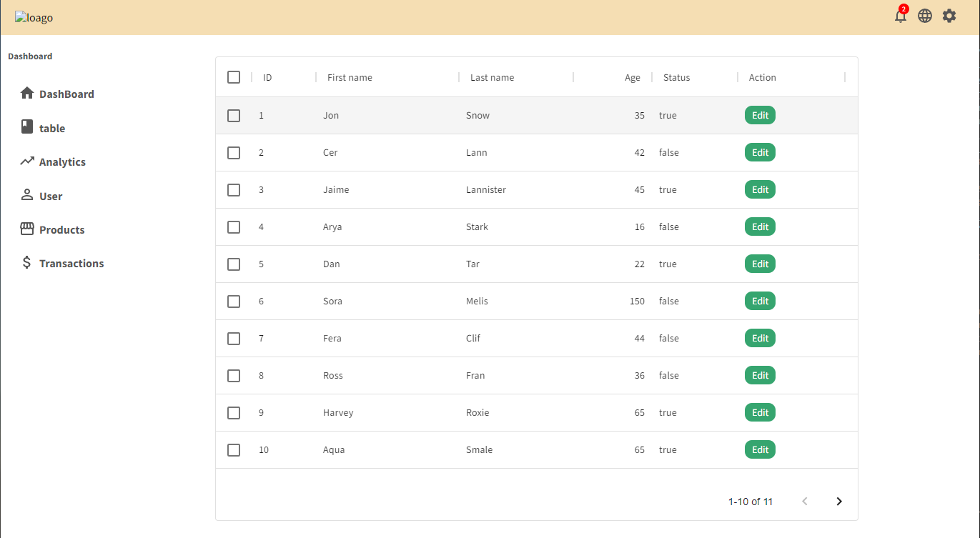The height and width of the screenshot is (538, 980).
Task: Open the Analytics trend icon
Action: [26, 161]
